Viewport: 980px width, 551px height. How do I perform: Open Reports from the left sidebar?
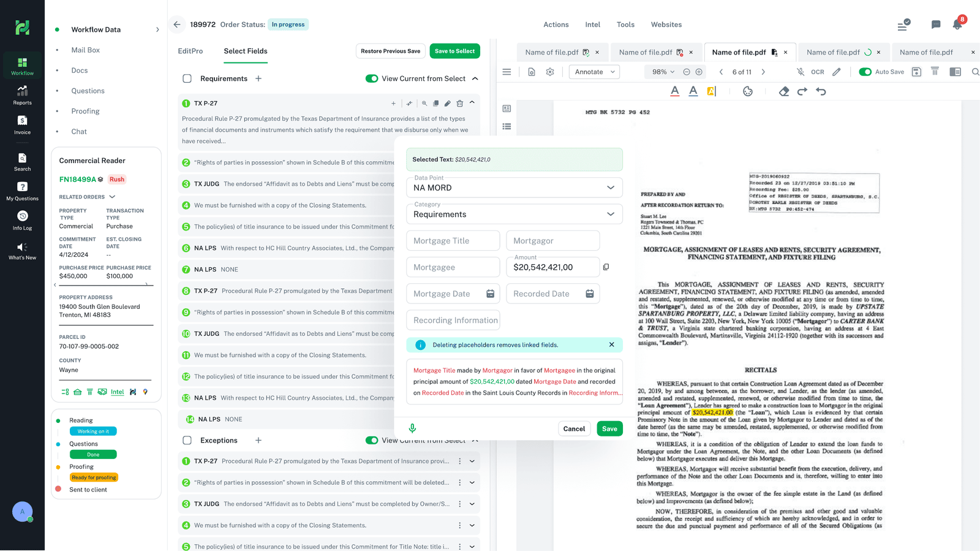[x=22, y=95]
